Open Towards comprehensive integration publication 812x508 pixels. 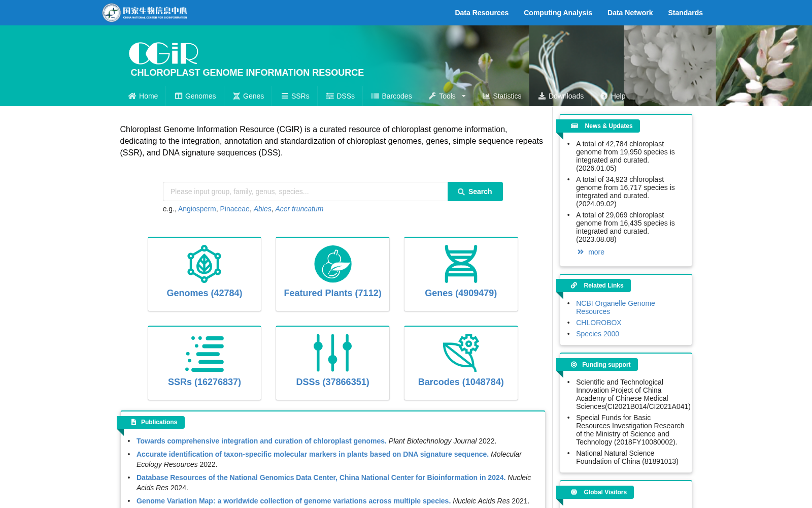pos(261,441)
